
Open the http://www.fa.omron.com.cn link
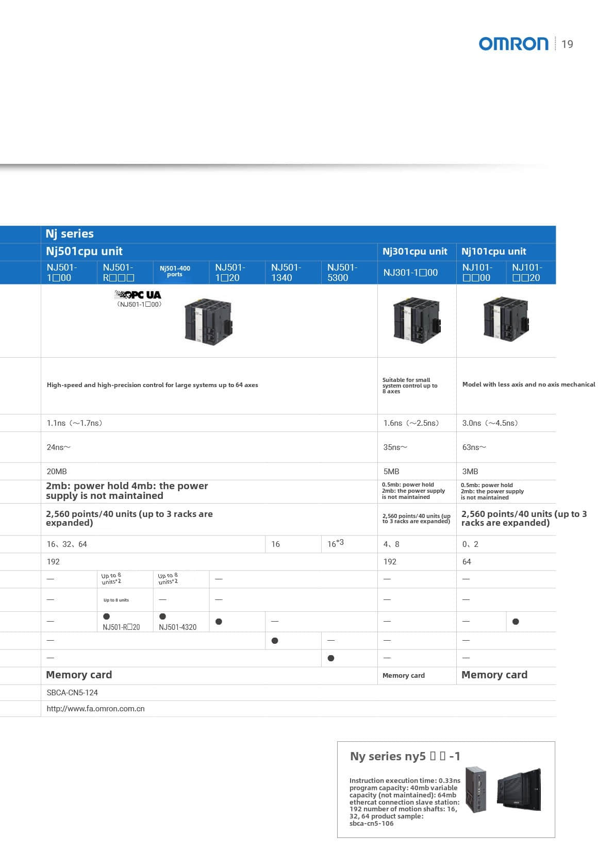click(x=95, y=709)
